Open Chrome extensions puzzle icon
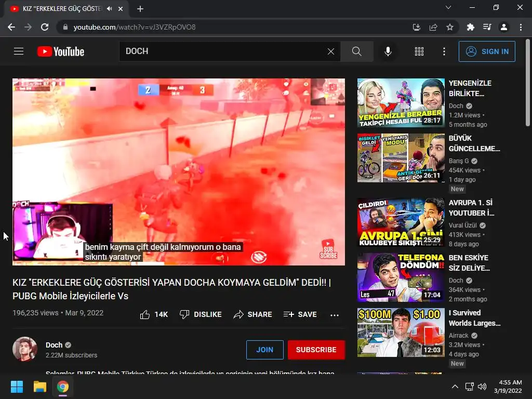Screen dimensions: 532x399 (470, 27)
